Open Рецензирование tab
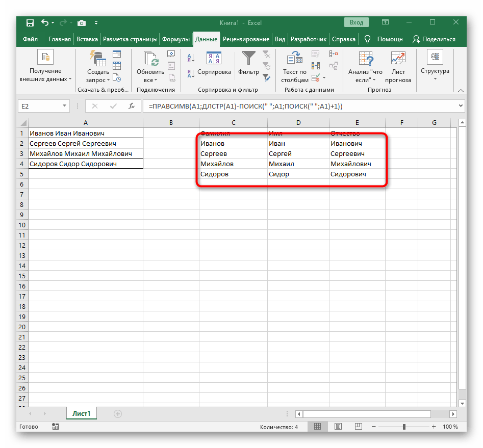Viewport: 483px width, 448px height. click(x=246, y=39)
